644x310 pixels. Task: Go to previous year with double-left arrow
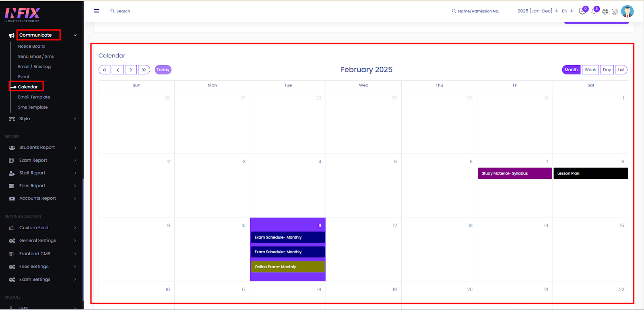click(105, 70)
